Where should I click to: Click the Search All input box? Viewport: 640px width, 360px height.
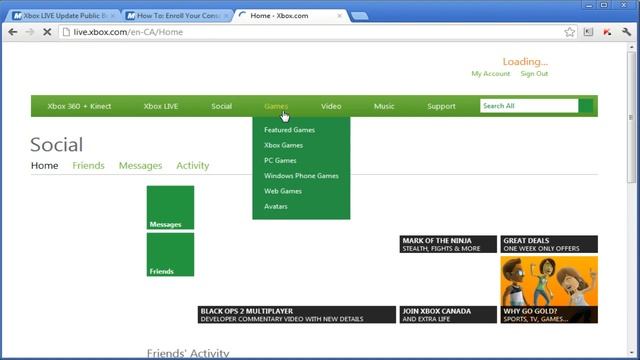pos(529,106)
